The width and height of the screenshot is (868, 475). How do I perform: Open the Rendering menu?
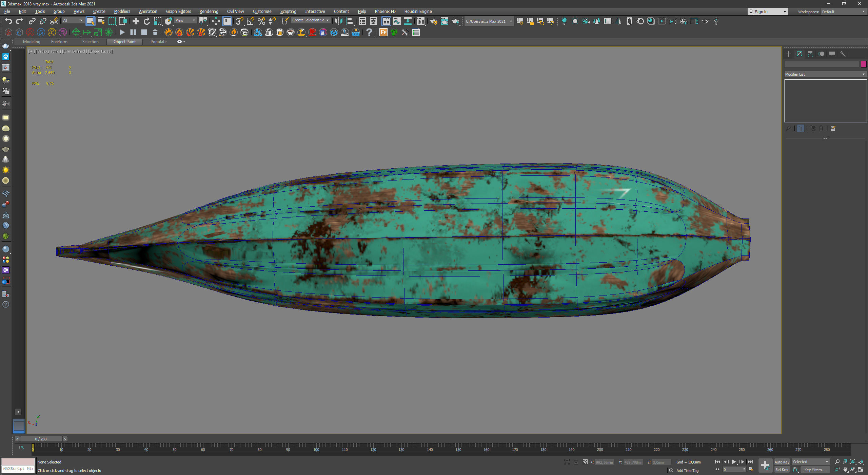(x=209, y=11)
